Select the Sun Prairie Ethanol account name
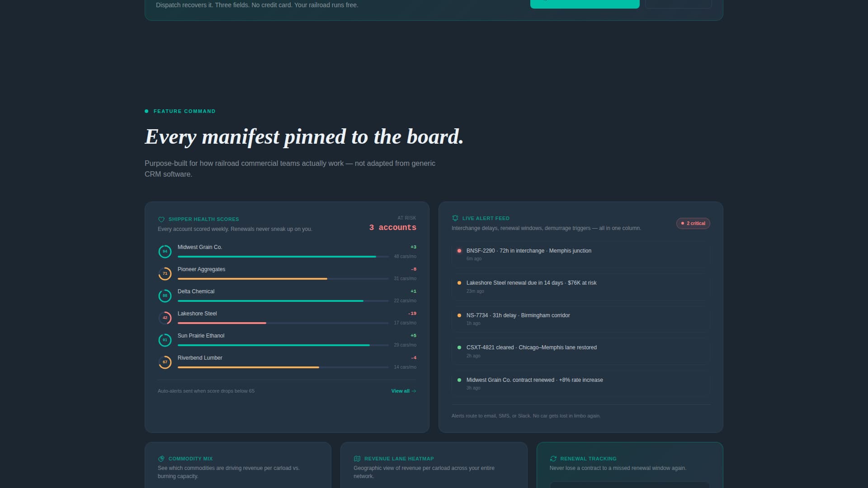 pos(201,336)
